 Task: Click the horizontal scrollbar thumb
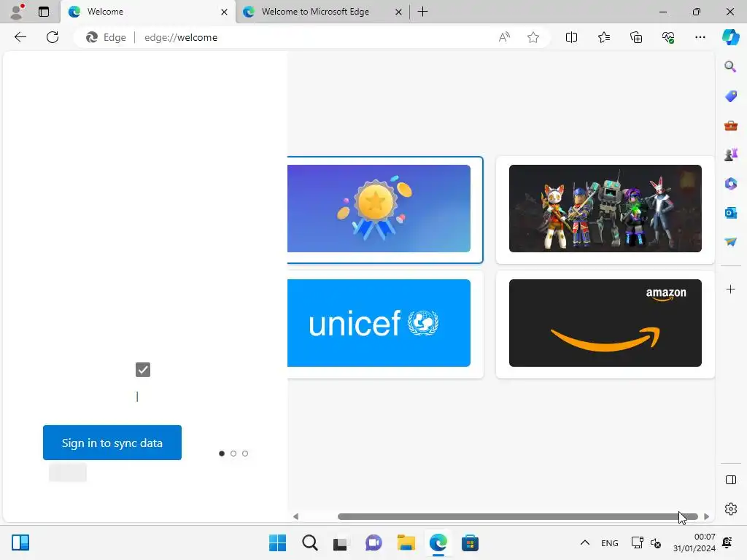coord(517,517)
